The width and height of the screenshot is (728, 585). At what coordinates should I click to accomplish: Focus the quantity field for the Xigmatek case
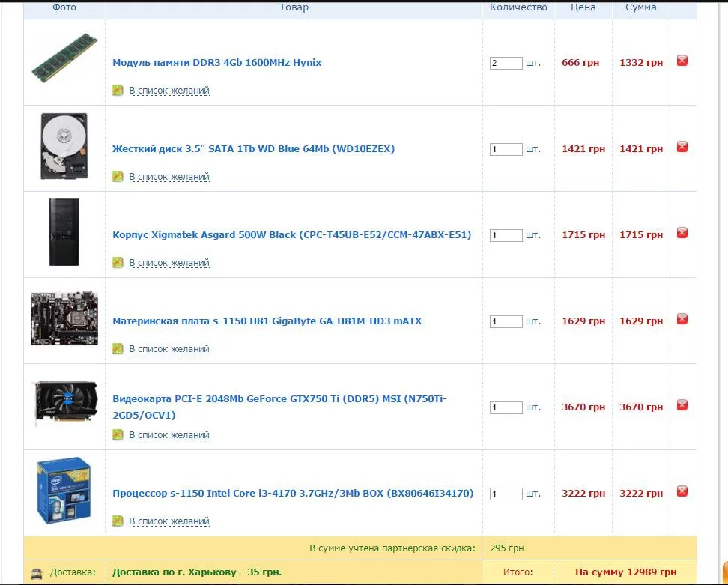pyautogui.click(x=506, y=235)
